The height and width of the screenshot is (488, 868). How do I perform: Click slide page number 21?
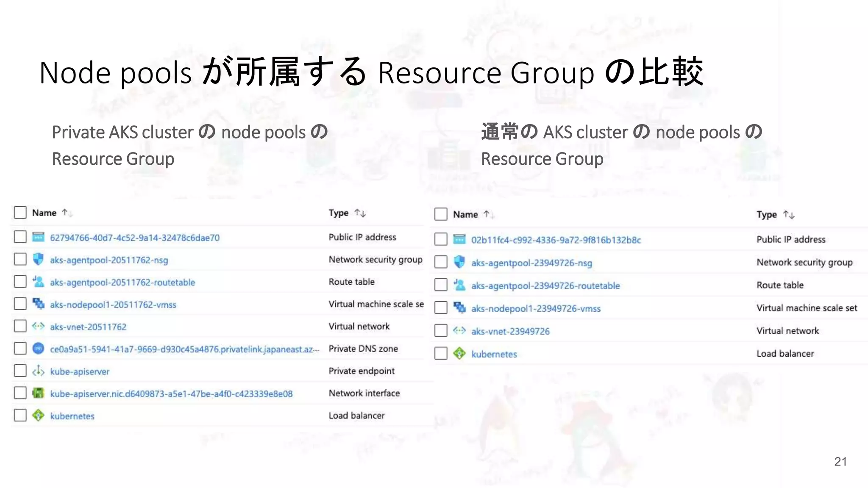pyautogui.click(x=840, y=462)
